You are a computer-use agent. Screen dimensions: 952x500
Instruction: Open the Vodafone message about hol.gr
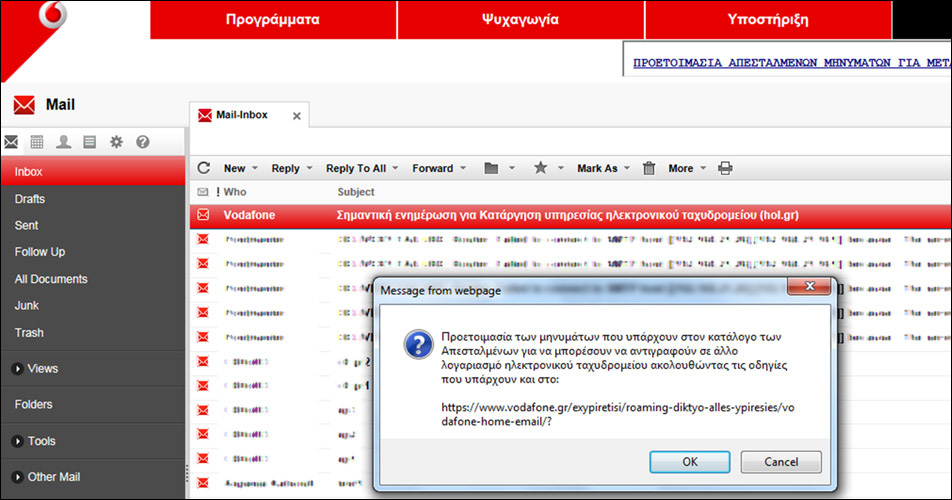point(571,215)
